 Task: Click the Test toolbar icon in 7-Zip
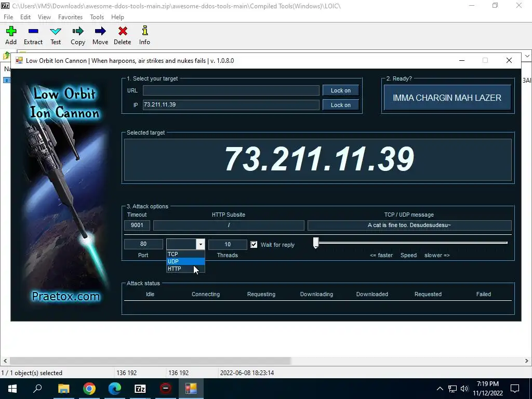point(56,31)
